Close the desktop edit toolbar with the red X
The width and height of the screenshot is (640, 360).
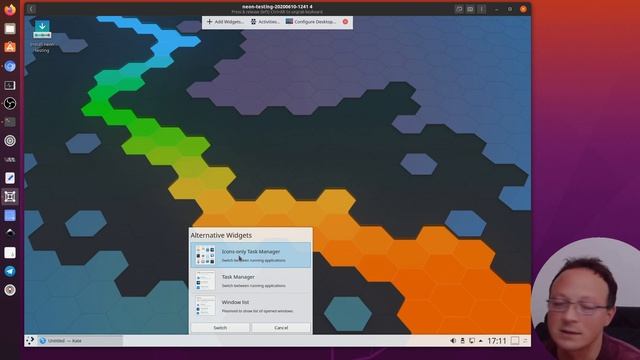tap(345, 22)
